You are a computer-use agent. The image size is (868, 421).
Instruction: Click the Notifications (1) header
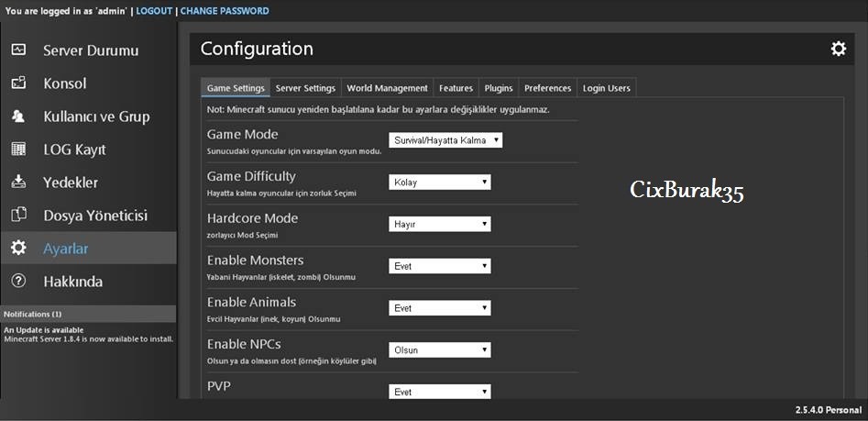pyautogui.click(x=89, y=314)
